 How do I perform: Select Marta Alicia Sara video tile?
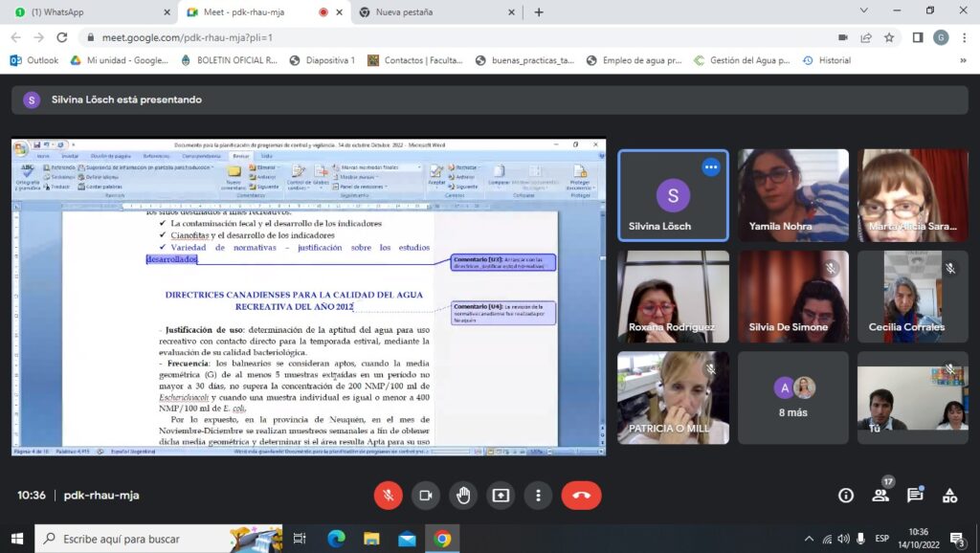[912, 195]
